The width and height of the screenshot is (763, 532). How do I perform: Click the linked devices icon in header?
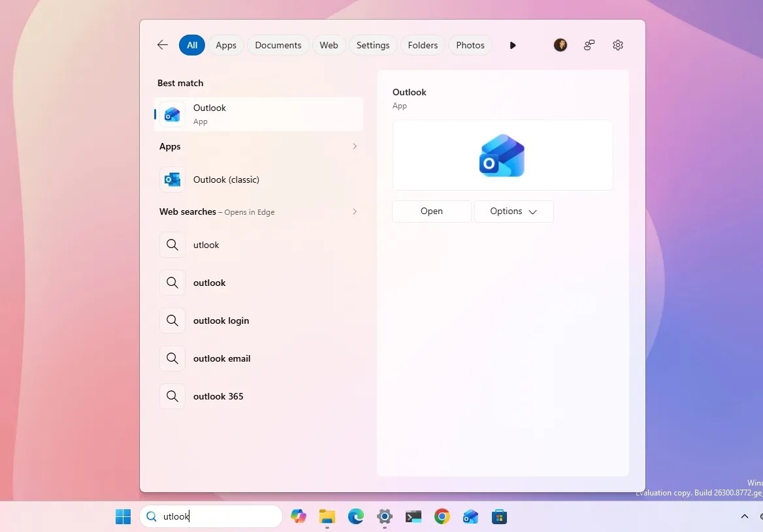[x=589, y=45]
